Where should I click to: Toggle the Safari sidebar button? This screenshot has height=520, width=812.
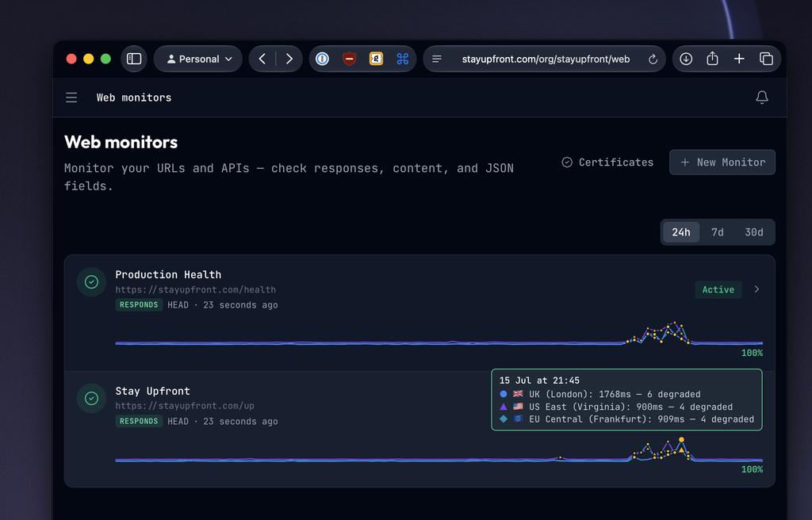134,59
